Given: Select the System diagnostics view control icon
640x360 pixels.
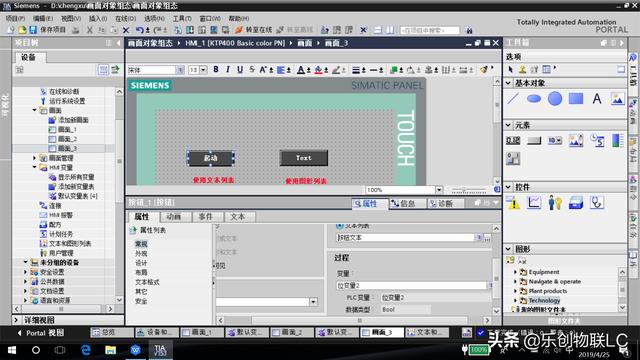Looking at the screenshot, I should coord(597,202).
